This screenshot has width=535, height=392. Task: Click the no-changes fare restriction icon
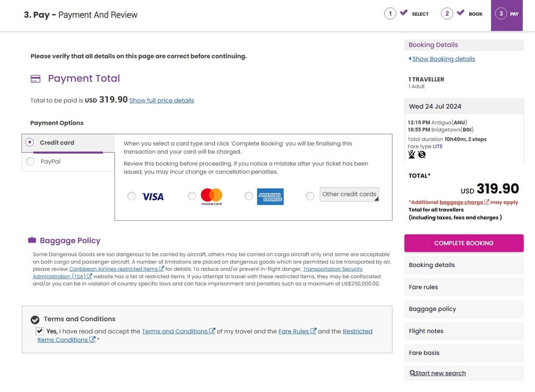[x=422, y=155]
